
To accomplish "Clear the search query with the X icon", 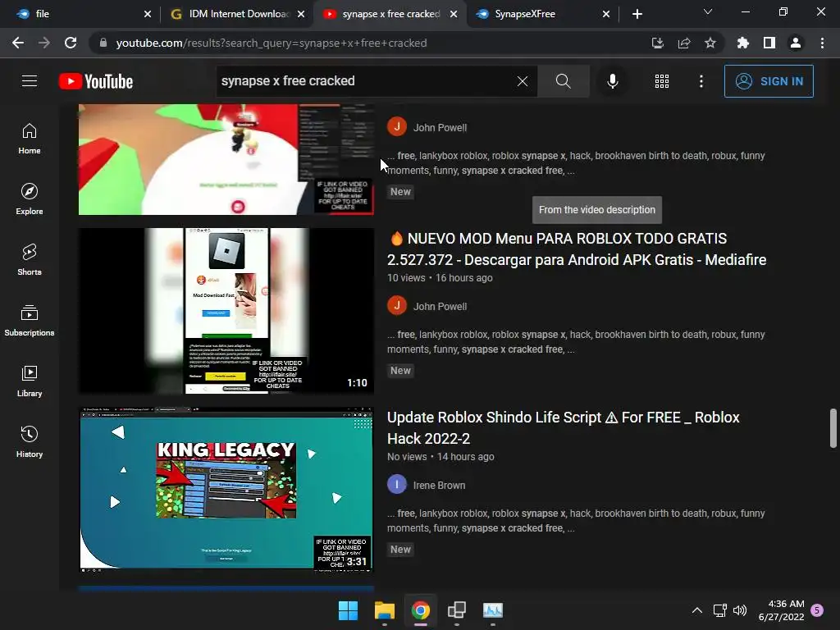I will coord(523,81).
